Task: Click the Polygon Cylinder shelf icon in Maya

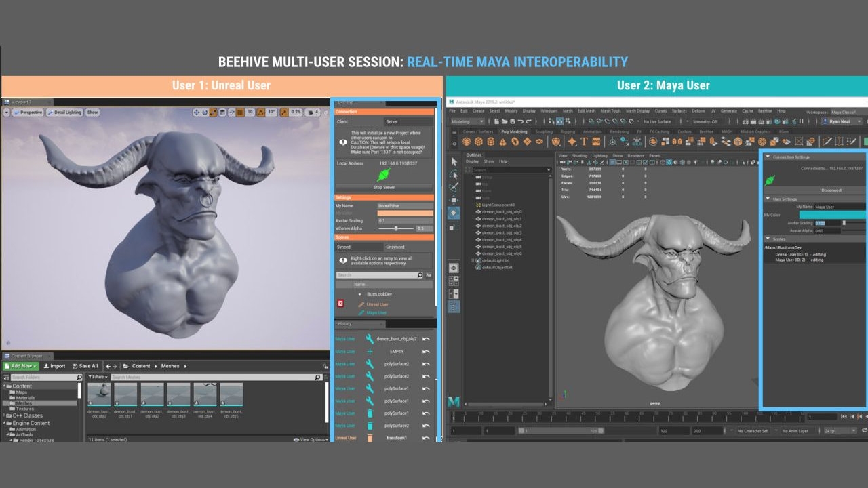Action: click(490, 142)
